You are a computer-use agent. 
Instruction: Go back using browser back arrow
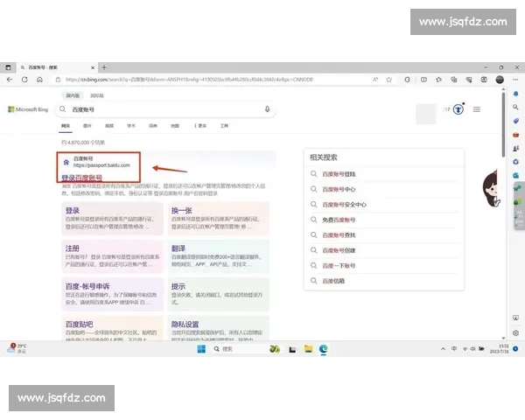pos(10,80)
